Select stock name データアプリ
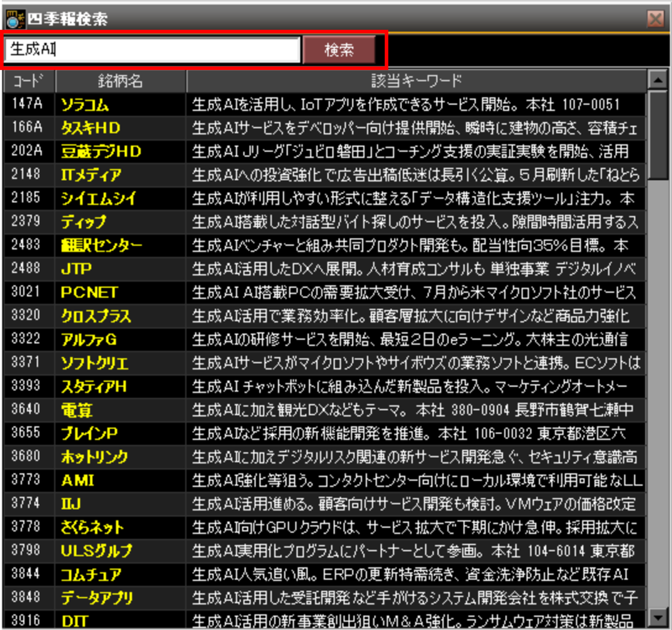The image size is (672, 630). (97, 598)
